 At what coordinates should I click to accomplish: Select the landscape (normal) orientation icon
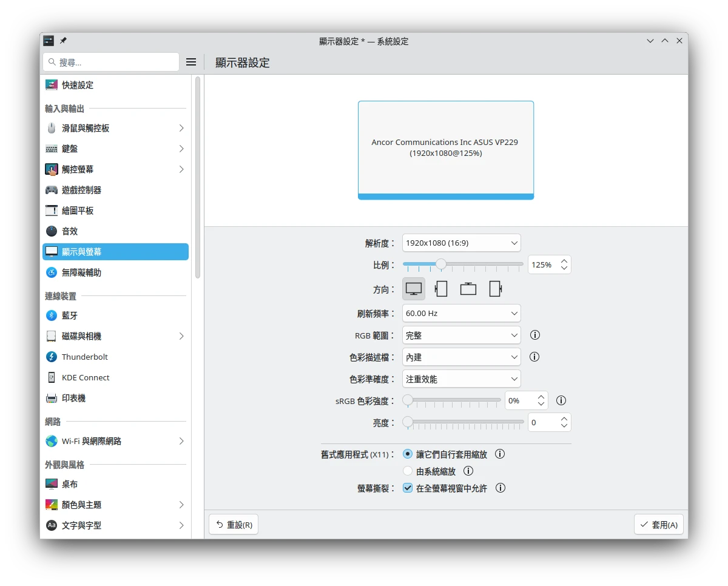pyautogui.click(x=414, y=289)
